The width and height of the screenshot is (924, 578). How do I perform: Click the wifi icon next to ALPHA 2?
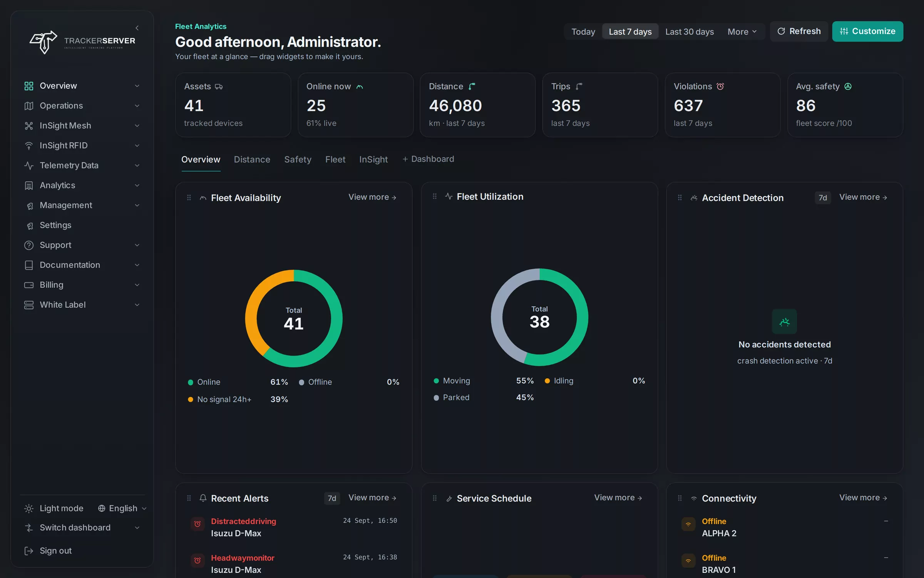[688, 524]
